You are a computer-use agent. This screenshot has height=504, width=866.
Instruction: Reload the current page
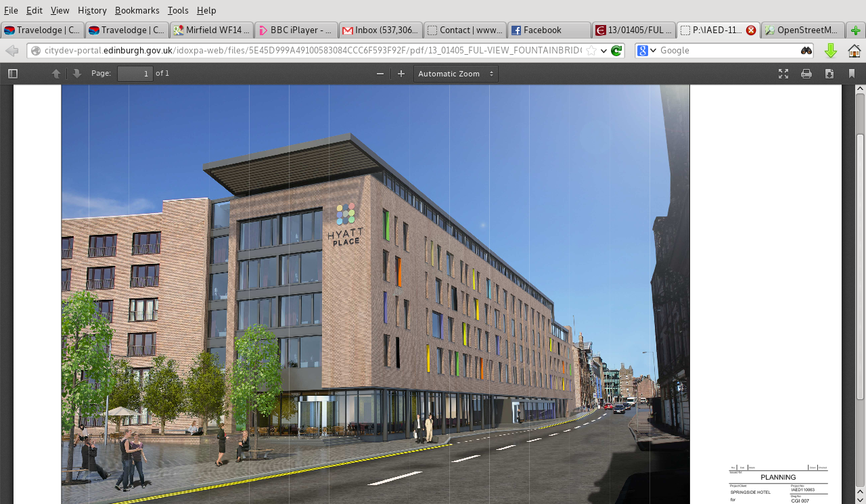616,51
